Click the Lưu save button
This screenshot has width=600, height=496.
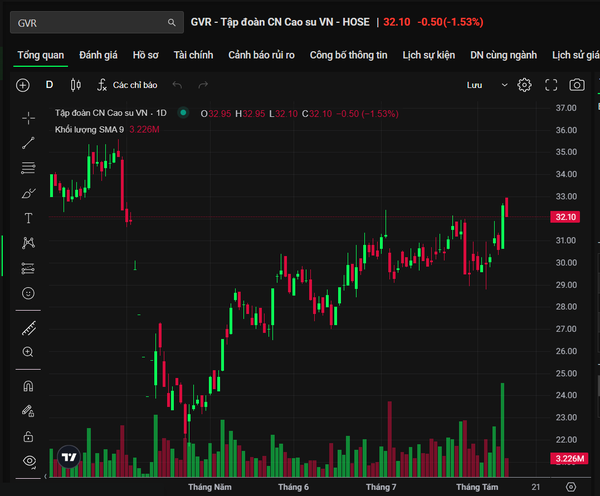[x=474, y=85]
